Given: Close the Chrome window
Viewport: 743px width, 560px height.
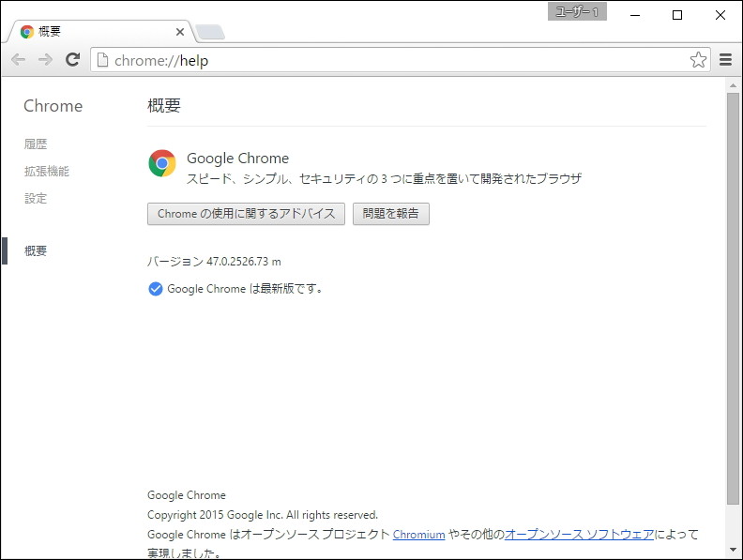Looking at the screenshot, I should point(720,15).
